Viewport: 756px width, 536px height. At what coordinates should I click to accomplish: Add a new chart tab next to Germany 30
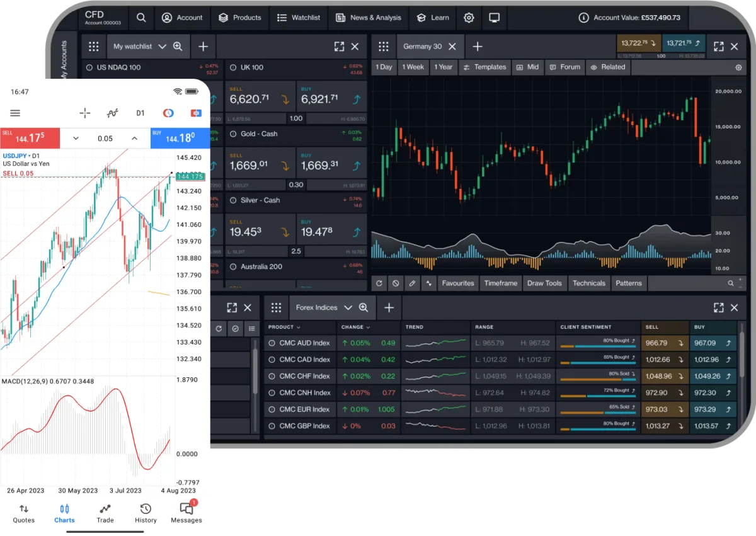[x=478, y=47]
